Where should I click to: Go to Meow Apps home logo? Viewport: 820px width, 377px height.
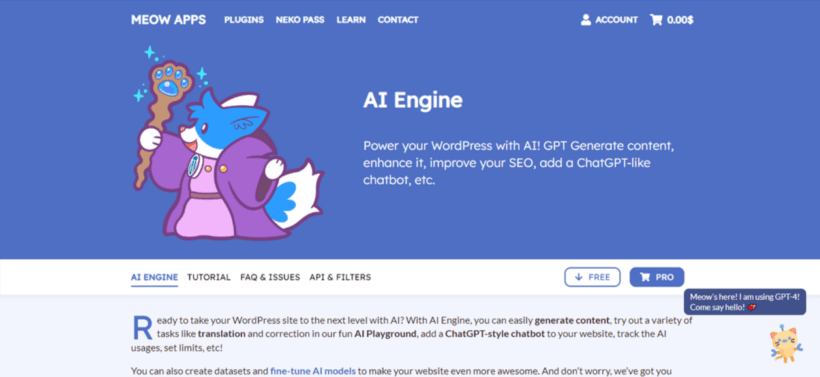pos(168,20)
